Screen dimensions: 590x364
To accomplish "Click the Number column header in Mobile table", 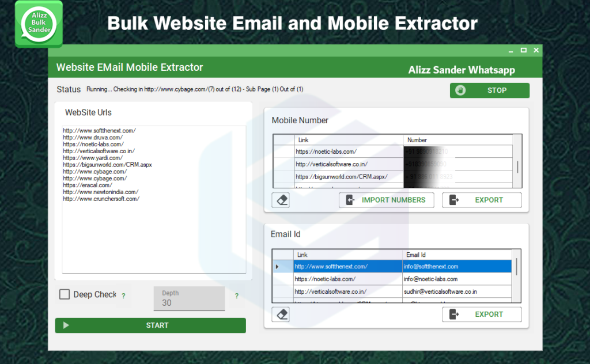I will point(458,140).
